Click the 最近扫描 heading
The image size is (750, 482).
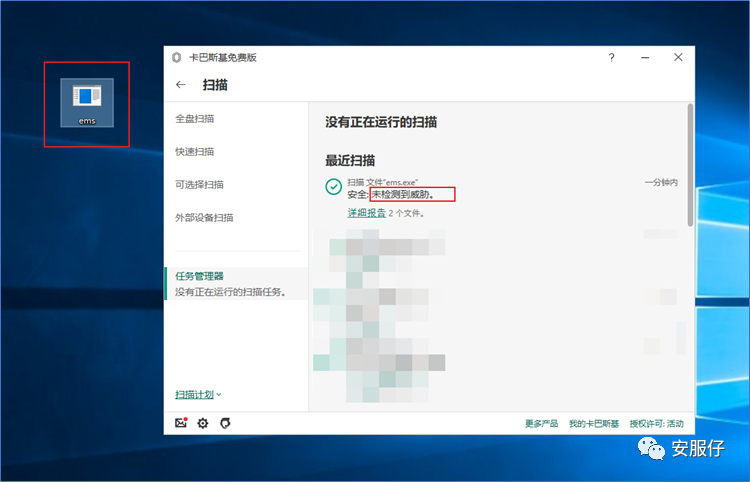click(x=350, y=160)
